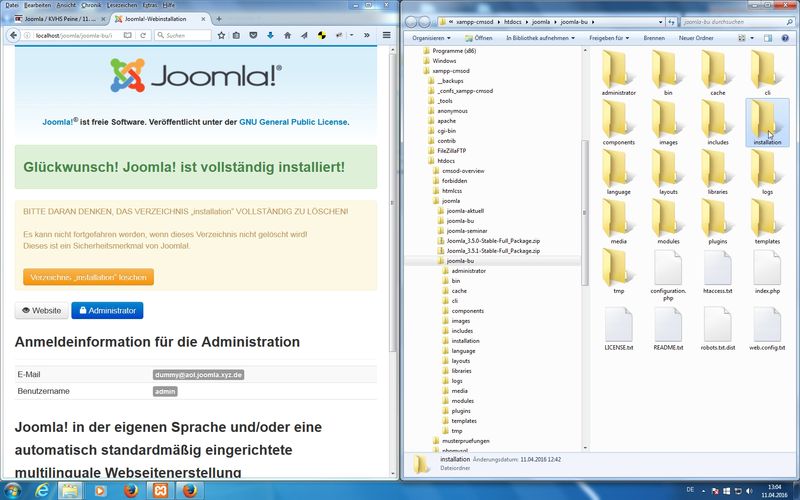Select the robots.txt.dist file
Image resolution: width=800 pixels, height=500 pixels.
[x=718, y=329]
